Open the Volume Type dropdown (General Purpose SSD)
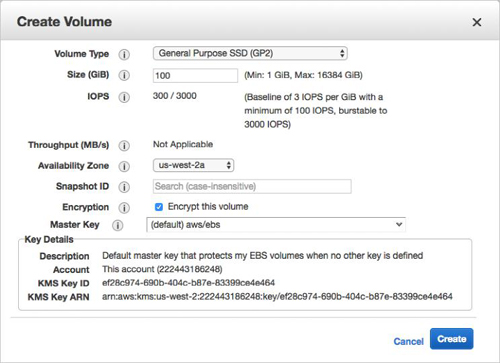Screen dimensions: 500x363 (250, 53)
